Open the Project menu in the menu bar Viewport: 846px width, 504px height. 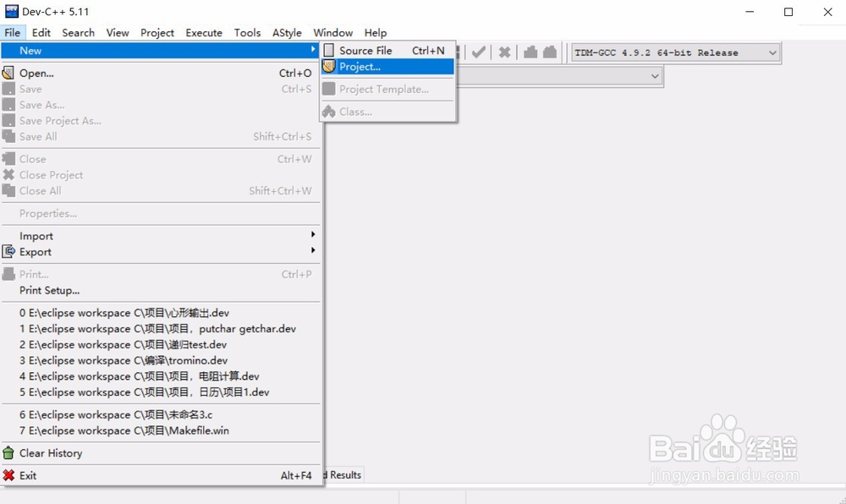[x=157, y=33]
